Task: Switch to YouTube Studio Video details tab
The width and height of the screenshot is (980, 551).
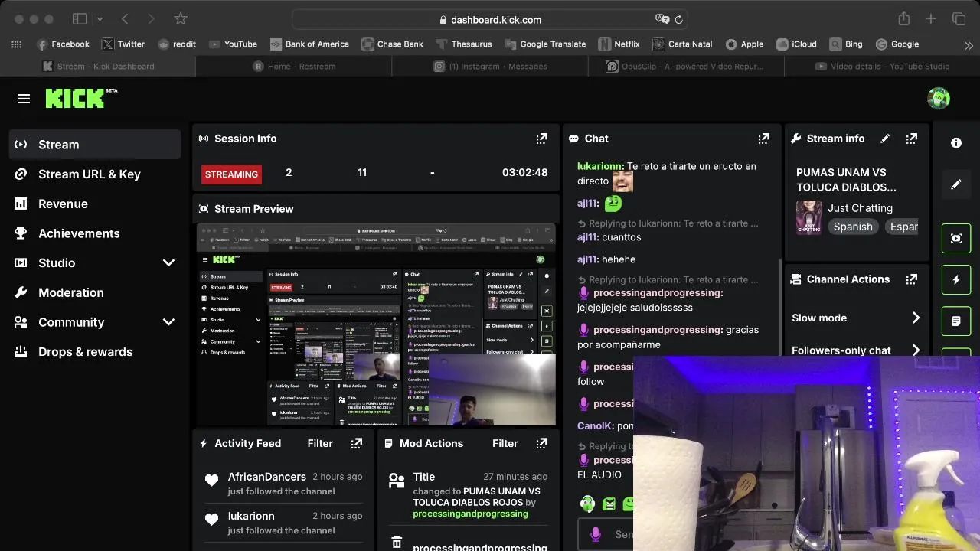Action: point(882,67)
